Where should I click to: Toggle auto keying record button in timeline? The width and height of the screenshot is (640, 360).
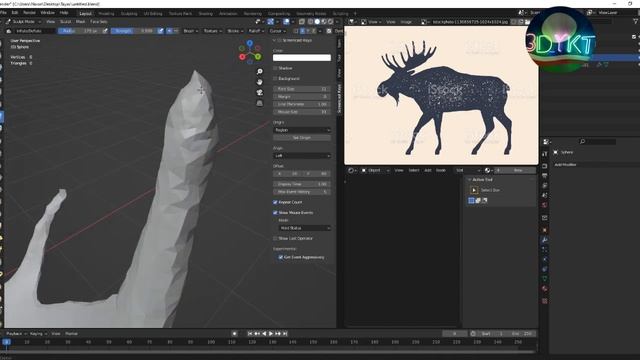(x=234, y=334)
